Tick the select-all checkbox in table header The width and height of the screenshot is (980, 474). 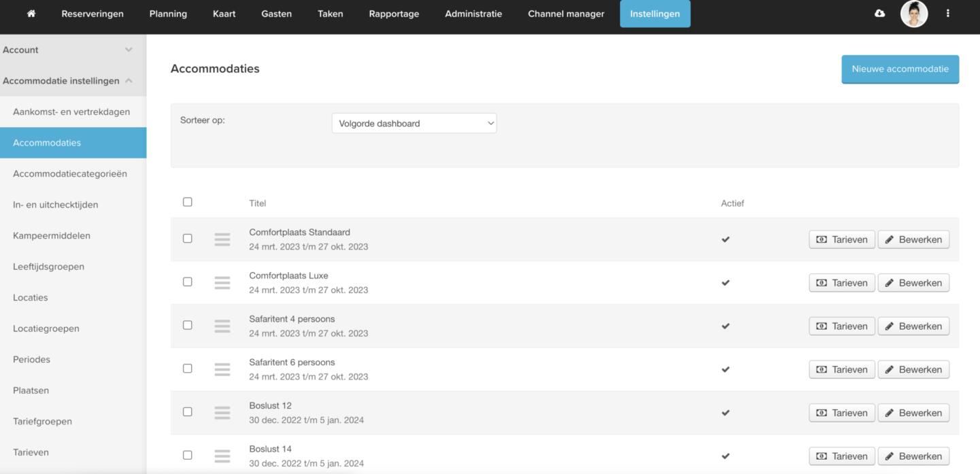pos(188,202)
